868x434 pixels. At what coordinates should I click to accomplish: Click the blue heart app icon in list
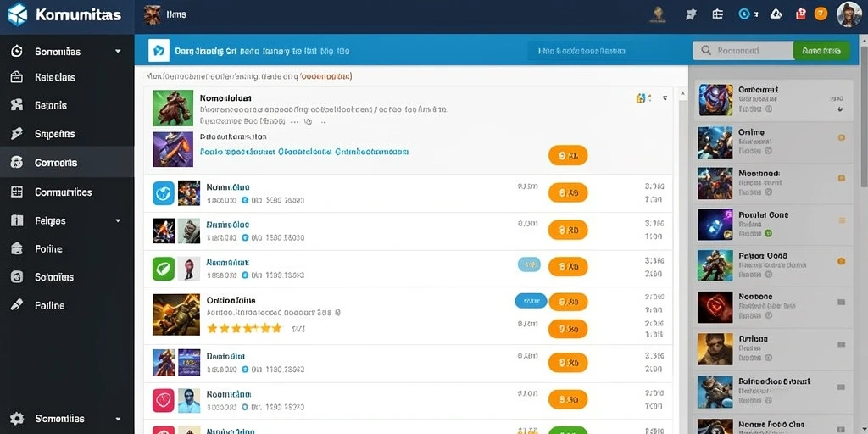164,193
